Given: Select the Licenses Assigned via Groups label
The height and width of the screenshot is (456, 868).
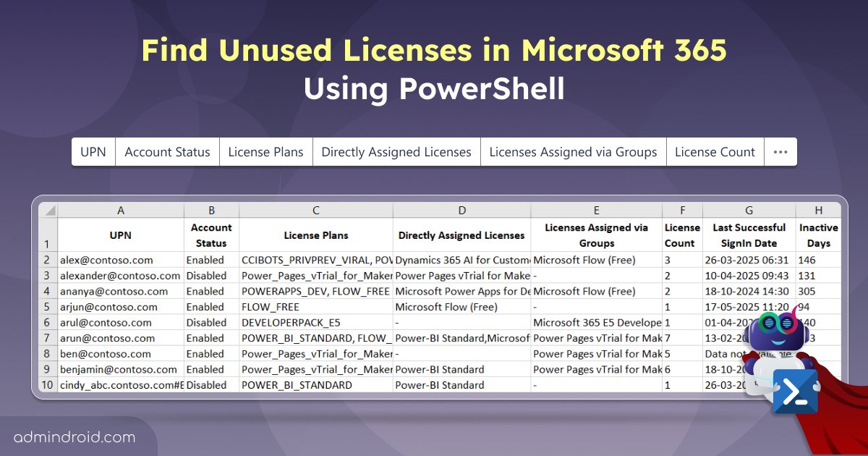Looking at the screenshot, I should pos(573,151).
